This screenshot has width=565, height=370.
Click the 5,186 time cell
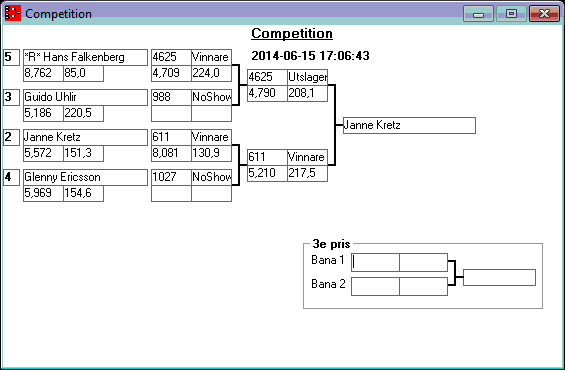[43, 113]
